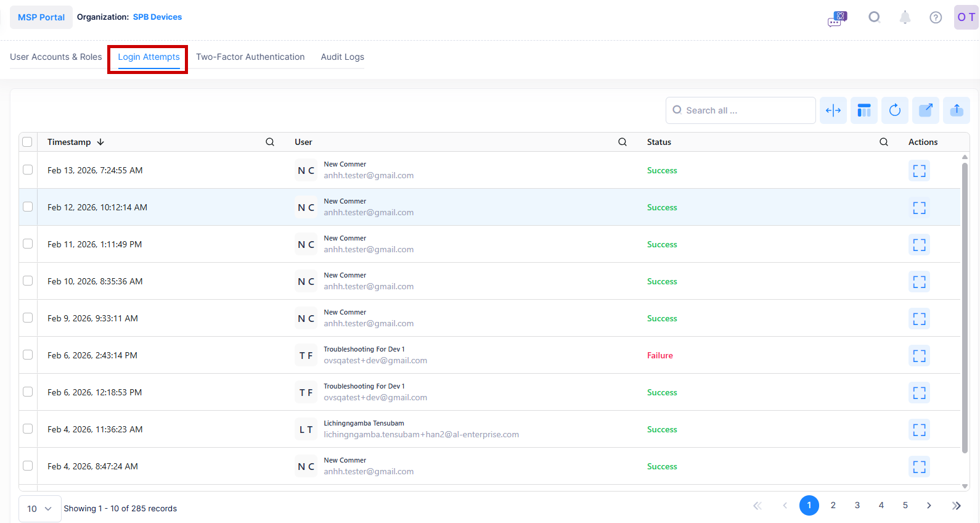Toggle the select-all checkbox in header
The height and width of the screenshot is (523, 980).
click(27, 142)
